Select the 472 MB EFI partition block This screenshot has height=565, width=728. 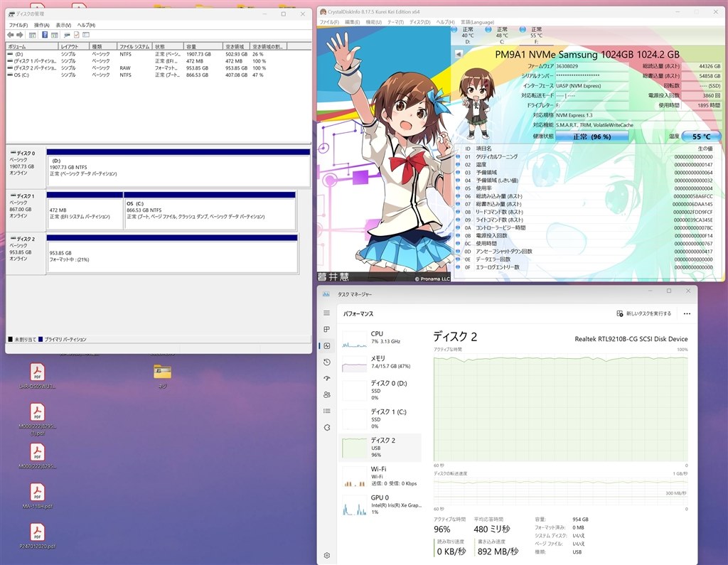(x=85, y=210)
